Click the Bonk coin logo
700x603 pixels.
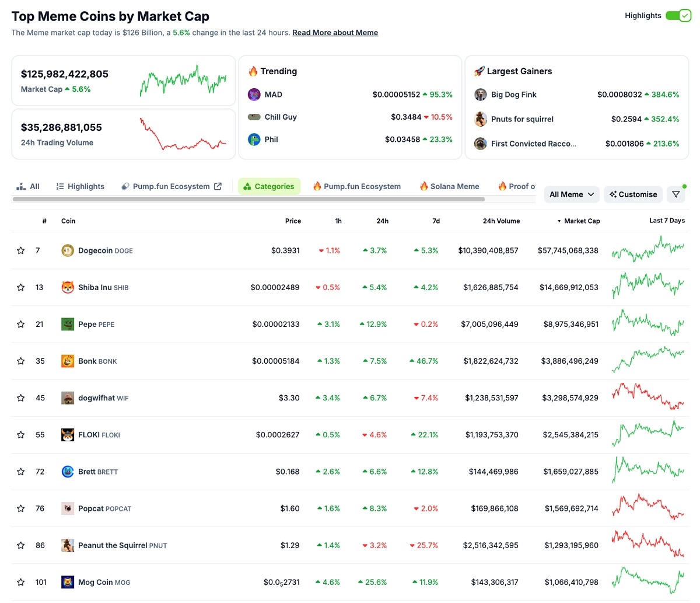point(69,361)
